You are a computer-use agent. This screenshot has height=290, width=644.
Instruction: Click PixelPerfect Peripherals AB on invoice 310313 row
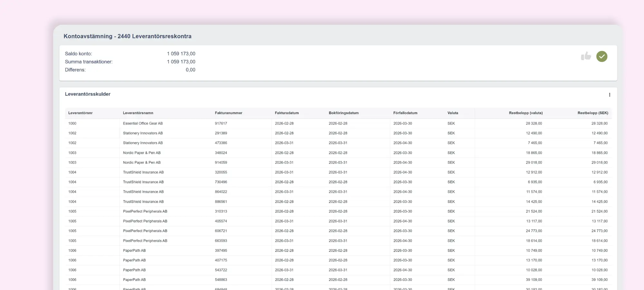click(145, 211)
